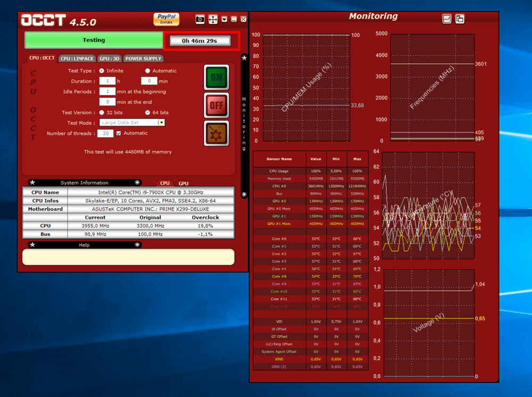The width and height of the screenshot is (532, 397).
Task: Click the PayPal Donate button
Action: [x=167, y=20]
